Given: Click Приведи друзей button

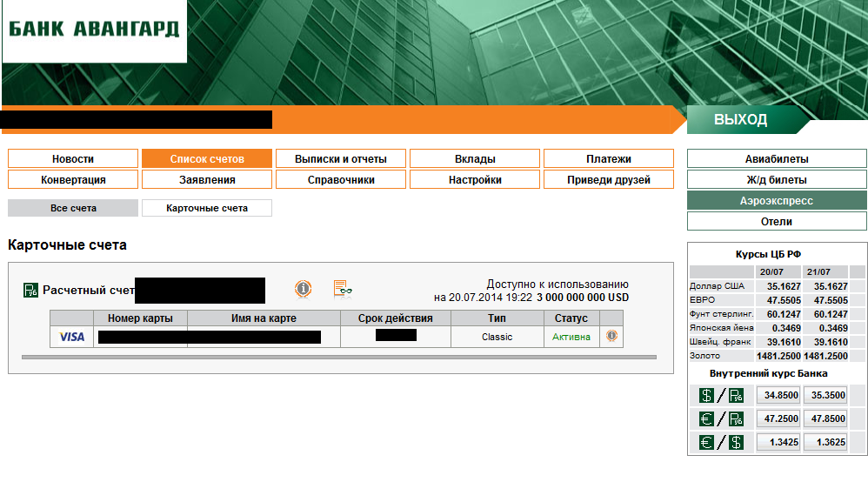Looking at the screenshot, I should [x=609, y=179].
